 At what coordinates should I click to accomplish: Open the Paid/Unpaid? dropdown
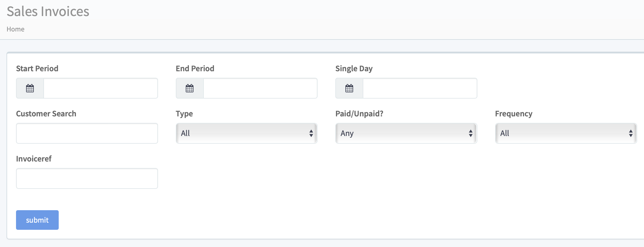point(406,133)
